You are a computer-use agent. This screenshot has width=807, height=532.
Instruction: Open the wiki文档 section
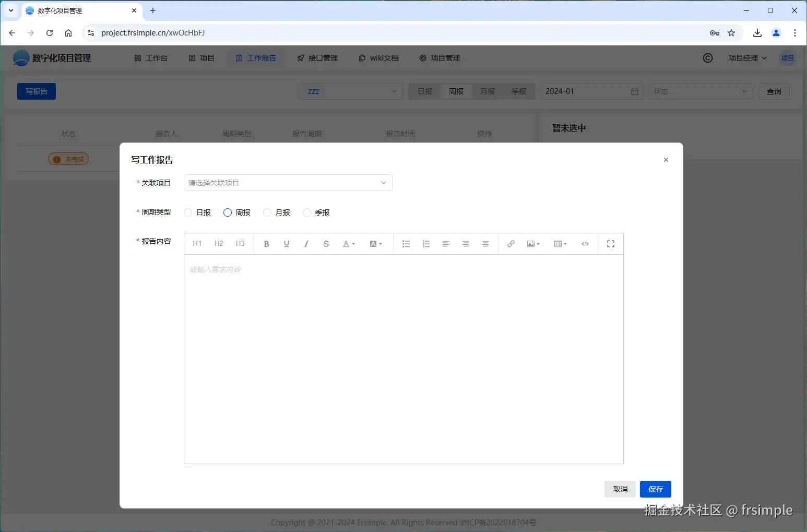[378, 58]
